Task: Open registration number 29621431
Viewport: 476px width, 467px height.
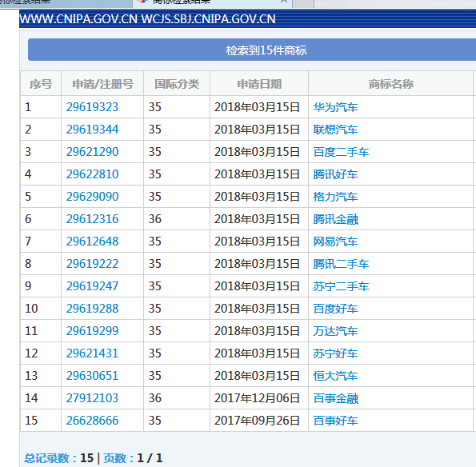Action: [x=92, y=353]
